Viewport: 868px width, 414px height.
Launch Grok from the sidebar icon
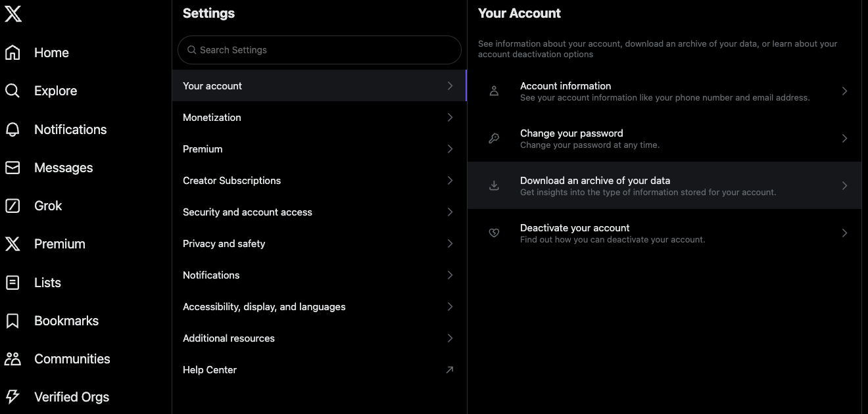(13, 205)
